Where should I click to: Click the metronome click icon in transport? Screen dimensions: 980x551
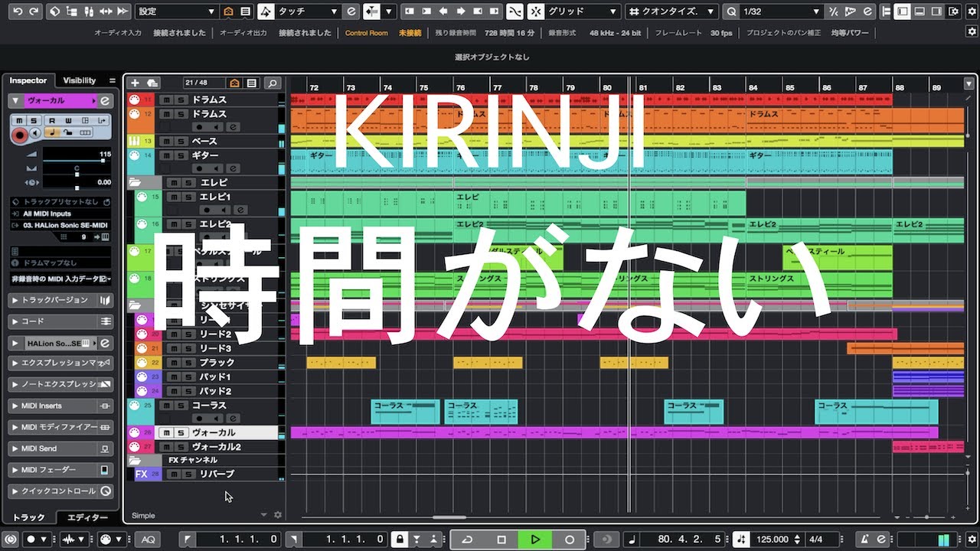[x=864, y=540]
